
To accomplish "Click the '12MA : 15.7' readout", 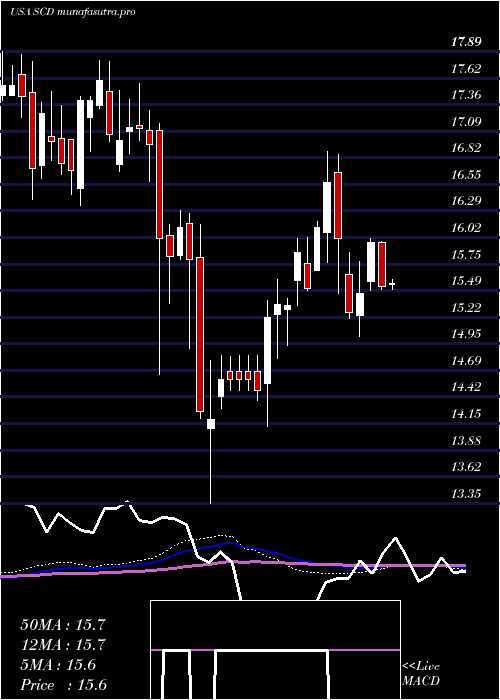I will pyautogui.click(x=63, y=645).
